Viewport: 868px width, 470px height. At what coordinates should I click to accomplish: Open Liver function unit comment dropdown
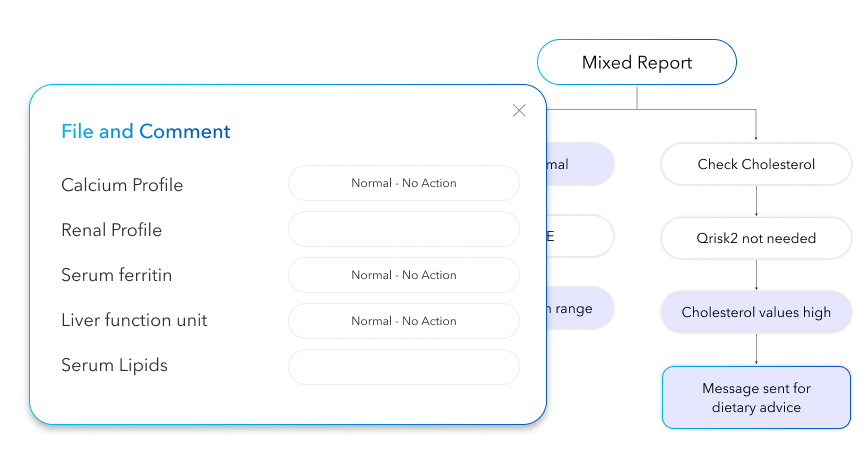point(403,321)
